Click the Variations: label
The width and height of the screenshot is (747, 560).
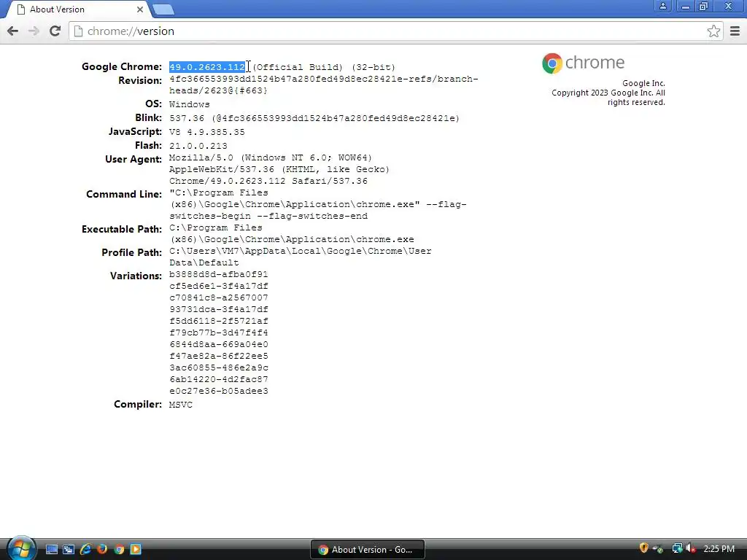(x=136, y=276)
